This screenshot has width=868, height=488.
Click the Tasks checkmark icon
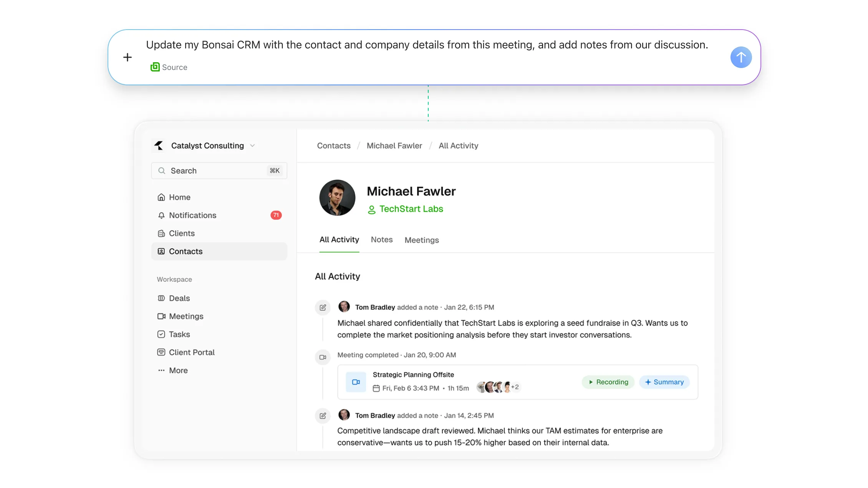pyautogui.click(x=161, y=334)
